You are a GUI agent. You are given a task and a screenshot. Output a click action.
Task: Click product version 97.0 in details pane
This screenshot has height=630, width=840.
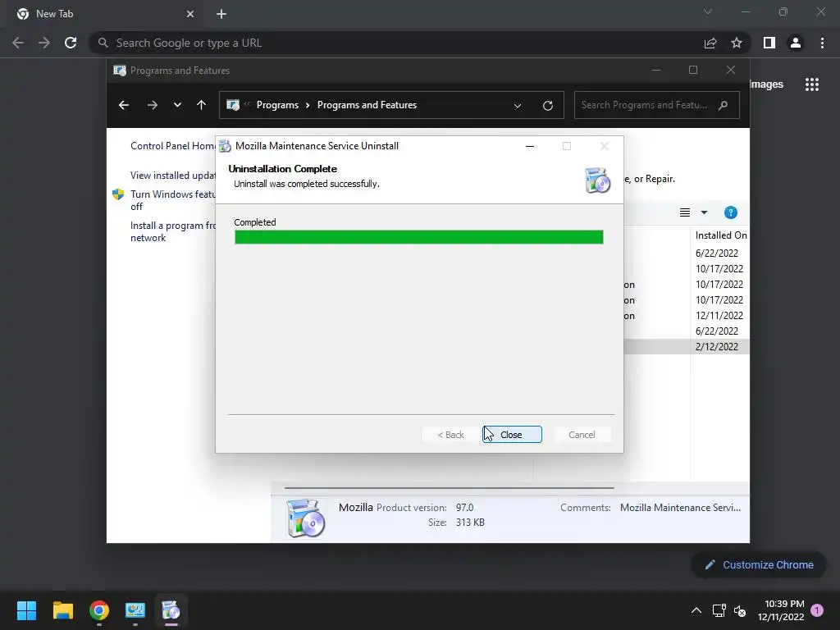pyautogui.click(x=464, y=507)
